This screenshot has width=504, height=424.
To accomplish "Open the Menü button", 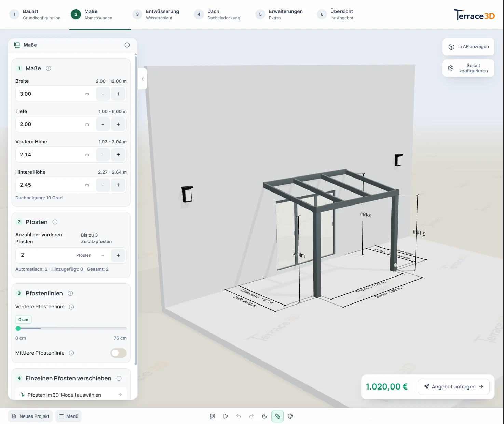I will coord(69,416).
